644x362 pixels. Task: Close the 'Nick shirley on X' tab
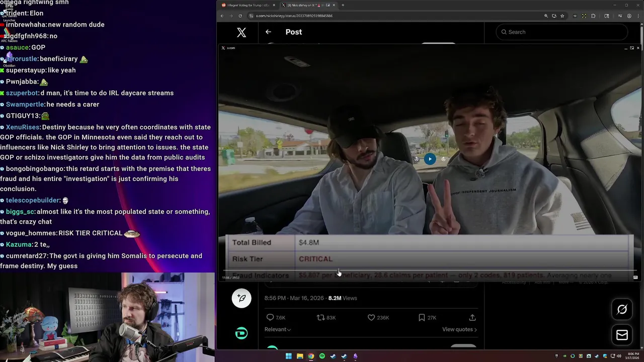click(x=334, y=5)
